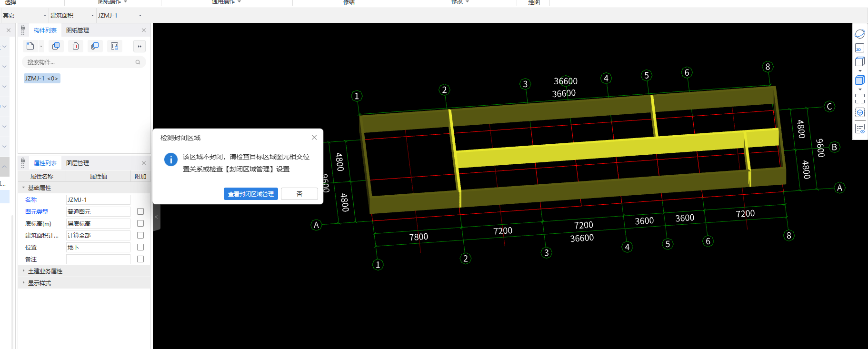Click the 建筑面积计算 value 计算全部
Screen dimensions: 868x349
point(98,236)
